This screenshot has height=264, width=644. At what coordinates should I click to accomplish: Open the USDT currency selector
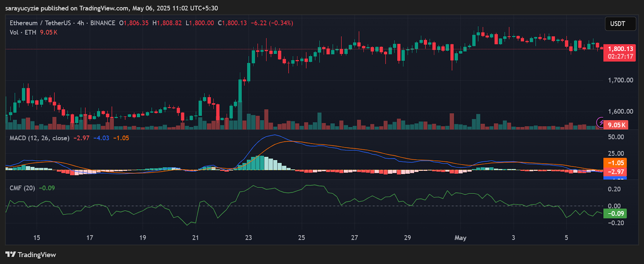pos(620,24)
